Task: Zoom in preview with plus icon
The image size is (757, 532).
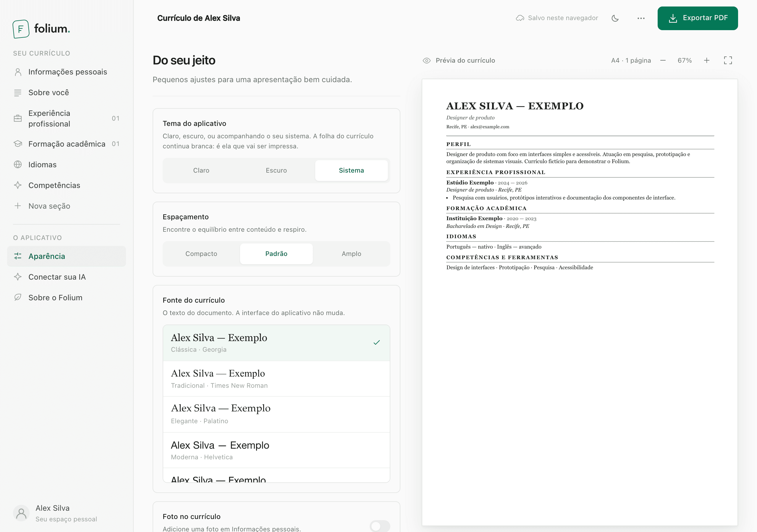Action: (707, 61)
